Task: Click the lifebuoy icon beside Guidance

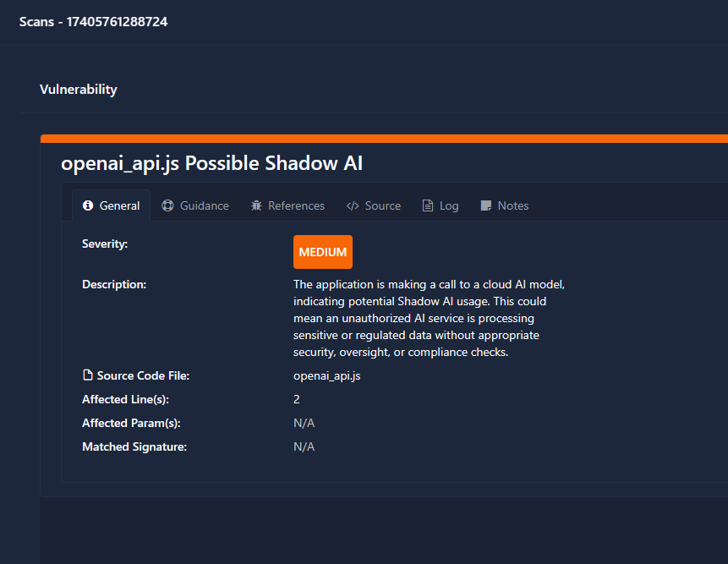Action: [x=167, y=205]
